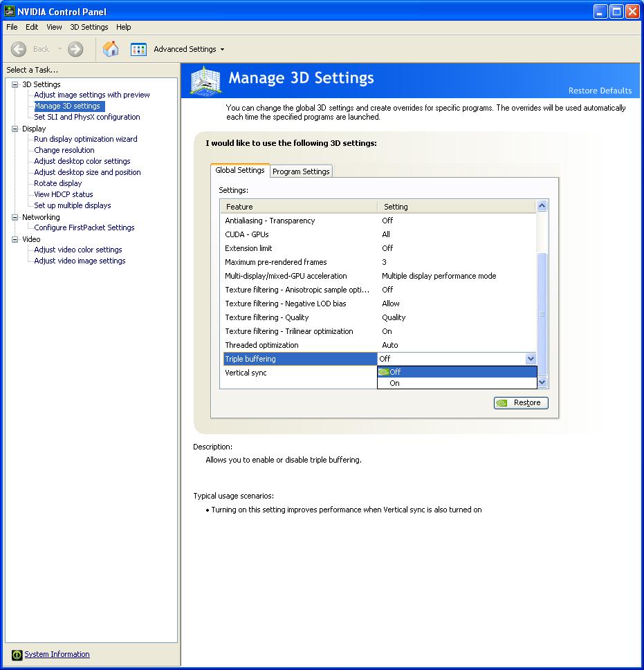This screenshot has width=644, height=670.
Task: Click the Forward arrow button
Action: pos(75,49)
